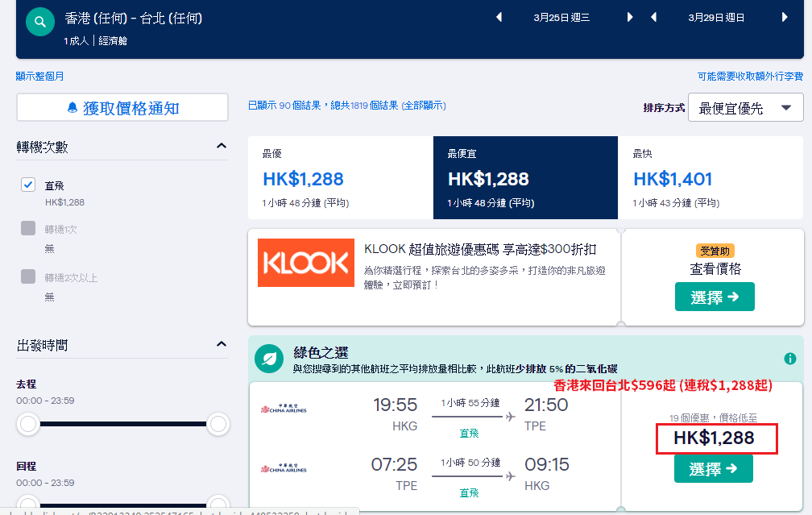Open the 最便宜優先 sort dropdown
Image resolution: width=812 pixels, height=515 pixels.
pyautogui.click(x=746, y=107)
